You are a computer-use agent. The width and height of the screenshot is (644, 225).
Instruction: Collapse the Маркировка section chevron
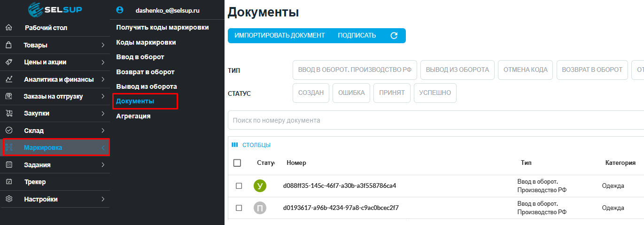coord(103,148)
